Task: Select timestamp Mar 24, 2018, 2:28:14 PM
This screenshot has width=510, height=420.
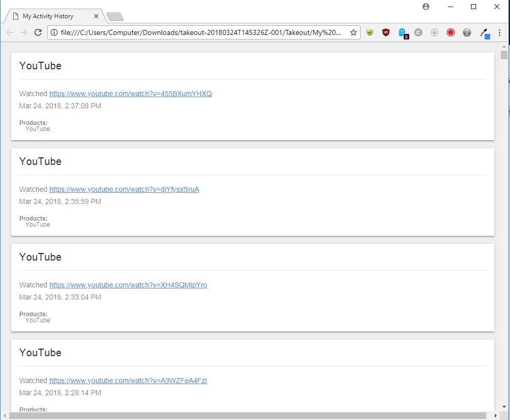Action: tap(60, 393)
